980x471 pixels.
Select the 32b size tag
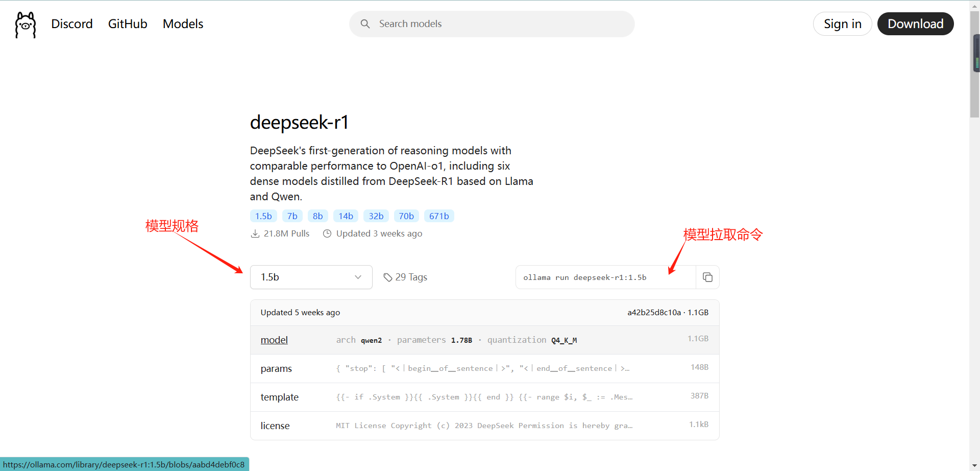(x=376, y=216)
